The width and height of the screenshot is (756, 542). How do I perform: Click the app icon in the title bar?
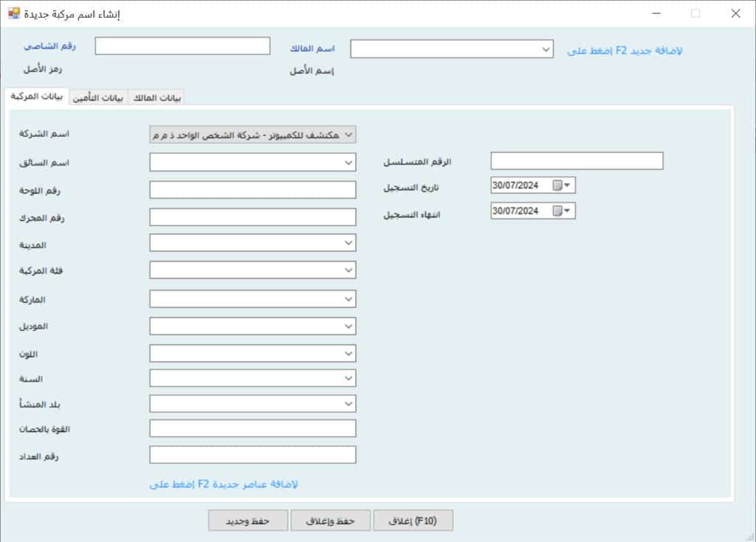13,13
